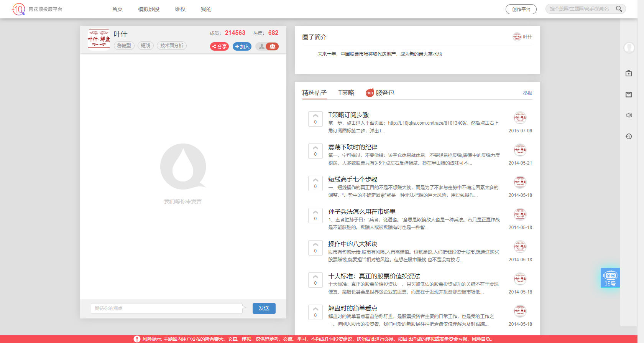The height and width of the screenshot is (343, 644).
Task: Open the briefcase icon in right sidebar
Action: pos(629,73)
